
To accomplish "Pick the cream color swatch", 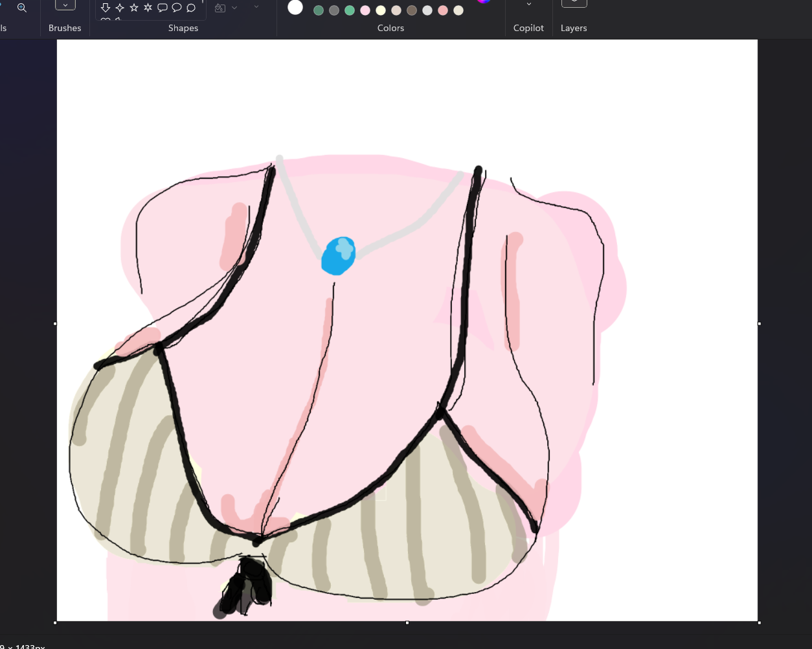I will pos(458,10).
